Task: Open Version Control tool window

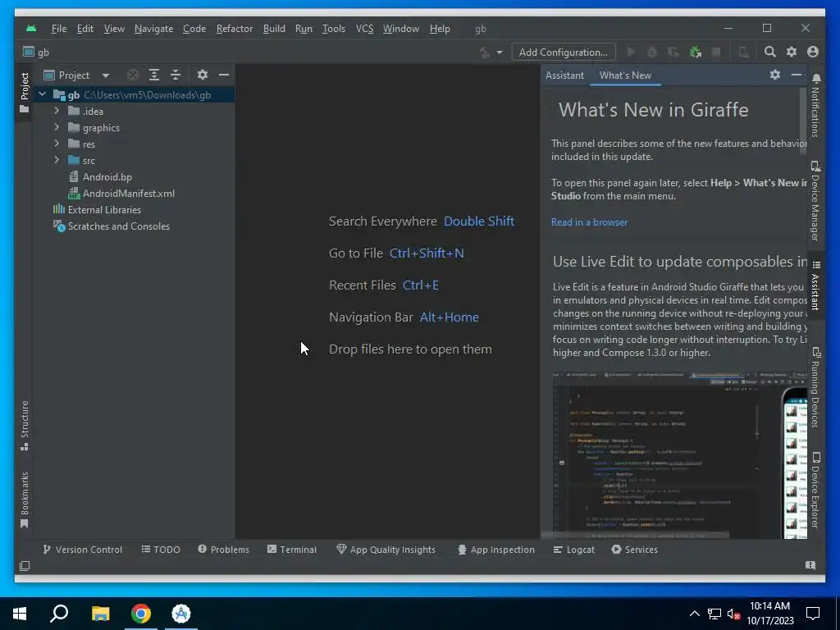Action: (83, 550)
